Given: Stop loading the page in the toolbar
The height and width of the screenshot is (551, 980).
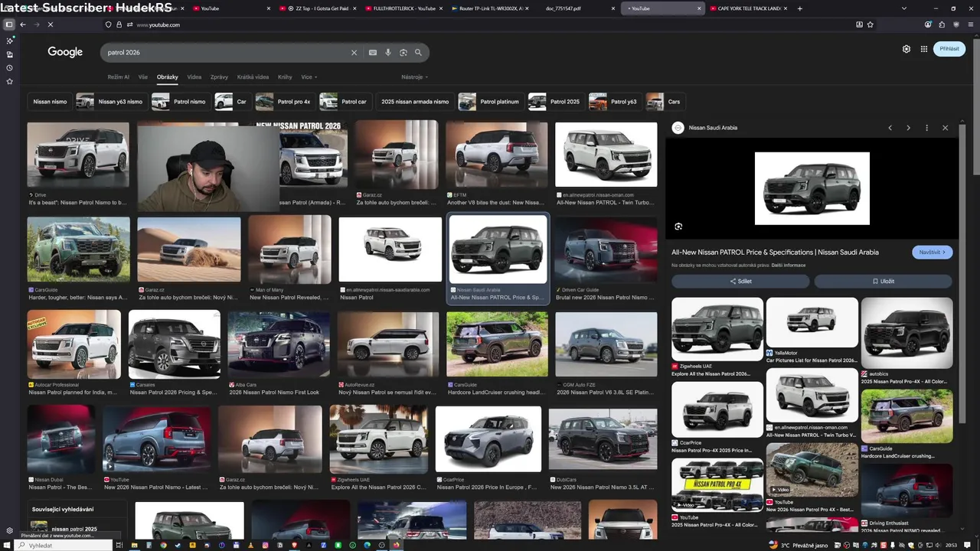Looking at the screenshot, I should tap(51, 24).
